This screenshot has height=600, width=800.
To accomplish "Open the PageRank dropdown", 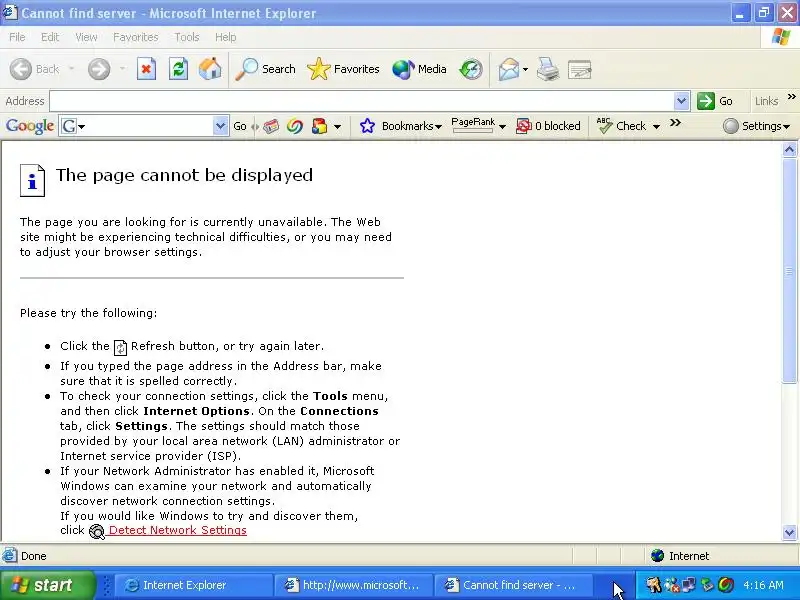I will 502,127.
